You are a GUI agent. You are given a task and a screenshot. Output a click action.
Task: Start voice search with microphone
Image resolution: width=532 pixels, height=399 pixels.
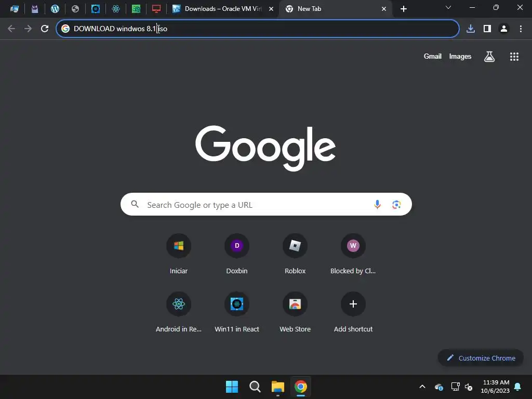tap(377, 204)
